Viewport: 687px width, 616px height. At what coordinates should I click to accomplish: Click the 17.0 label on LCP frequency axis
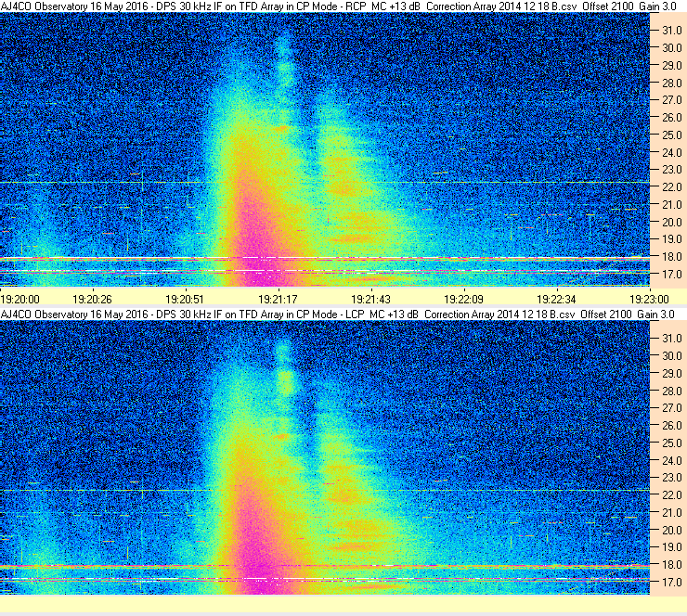pos(671,583)
